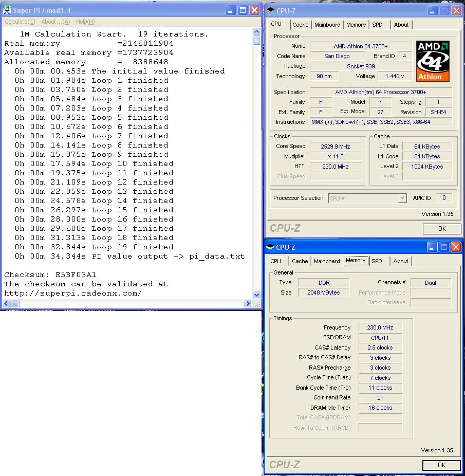The width and height of the screenshot is (465, 476).
Task: Open Mainboard tab in bottom CPU-Z window
Action: 327,261
